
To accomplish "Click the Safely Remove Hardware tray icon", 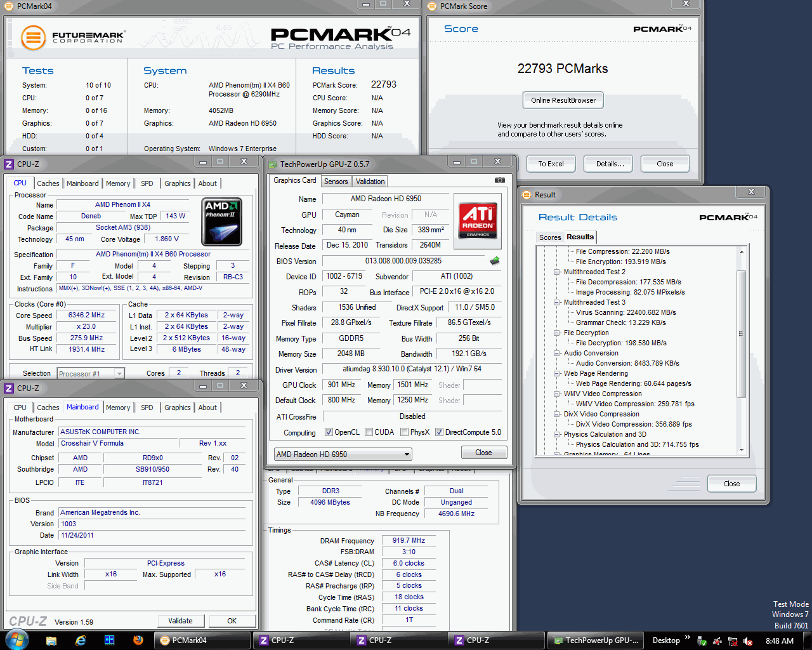I will [702, 641].
